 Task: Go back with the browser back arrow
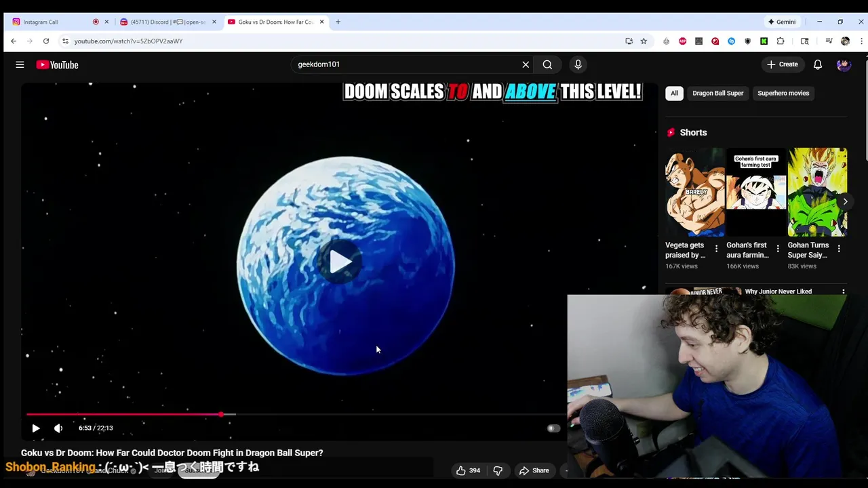click(x=14, y=41)
